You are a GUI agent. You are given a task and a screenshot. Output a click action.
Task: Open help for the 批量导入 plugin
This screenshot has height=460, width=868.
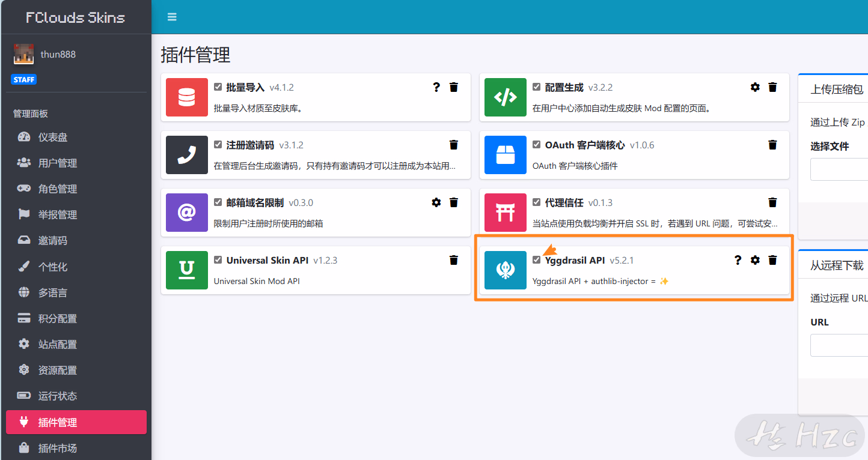click(x=436, y=87)
